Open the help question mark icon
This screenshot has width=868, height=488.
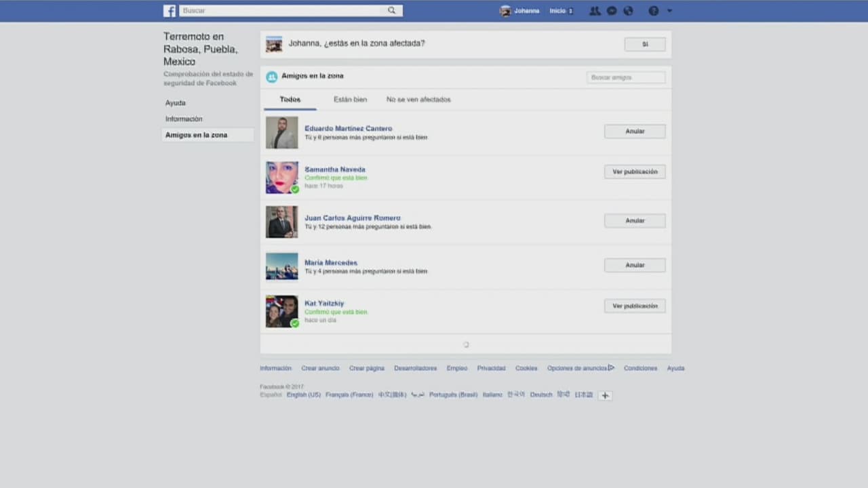654,11
